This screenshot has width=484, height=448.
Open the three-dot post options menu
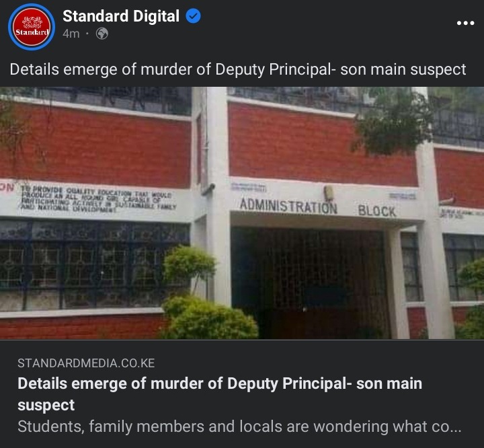tap(465, 23)
